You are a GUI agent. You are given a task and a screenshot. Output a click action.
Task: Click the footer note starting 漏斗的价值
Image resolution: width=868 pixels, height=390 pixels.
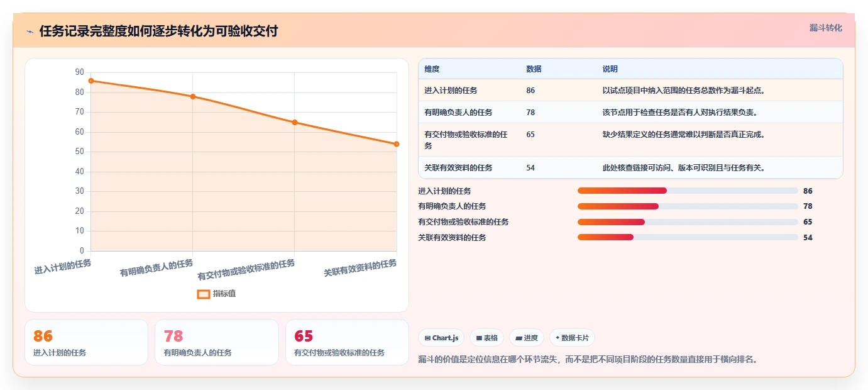[x=588, y=360]
